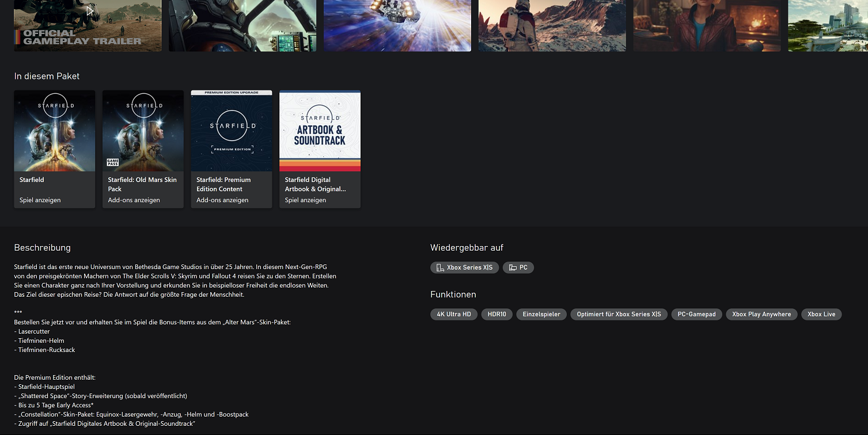View the woman by the fireplace screenshot
868x435 pixels.
[x=707, y=25]
